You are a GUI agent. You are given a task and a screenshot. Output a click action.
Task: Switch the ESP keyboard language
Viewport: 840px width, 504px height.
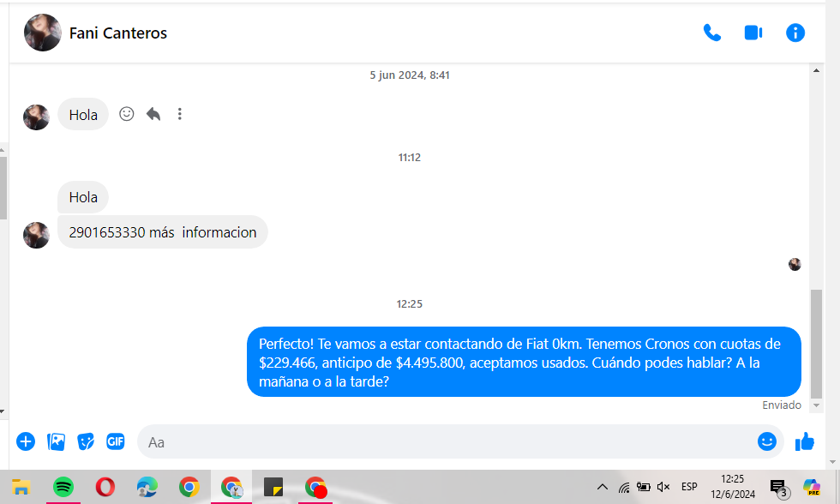(x=689, y=487)
